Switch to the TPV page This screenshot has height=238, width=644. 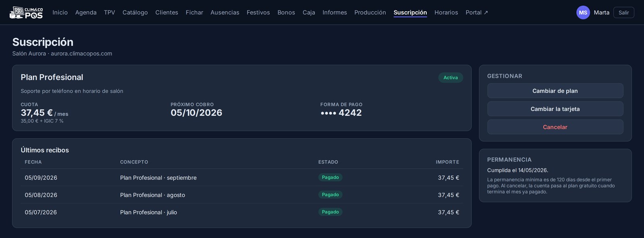point(109,12)
